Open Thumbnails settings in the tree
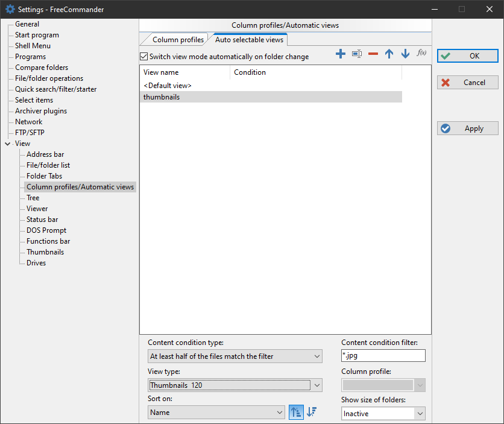 coord(45,252)
